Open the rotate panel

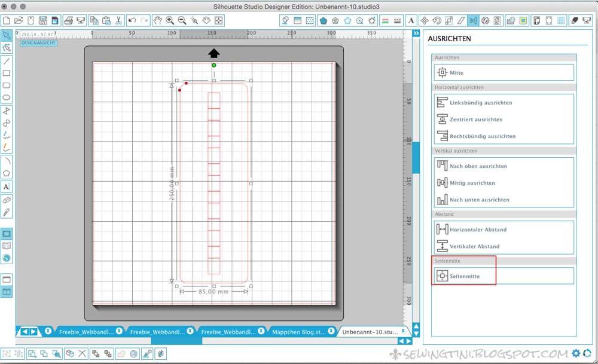click(x=437, y=20)
